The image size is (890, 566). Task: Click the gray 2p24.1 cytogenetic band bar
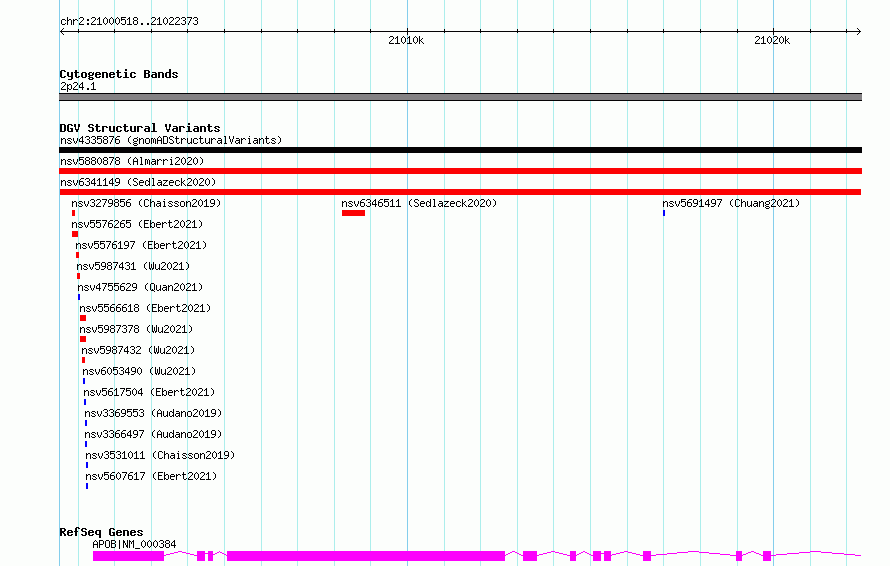[x=460, y=97]
